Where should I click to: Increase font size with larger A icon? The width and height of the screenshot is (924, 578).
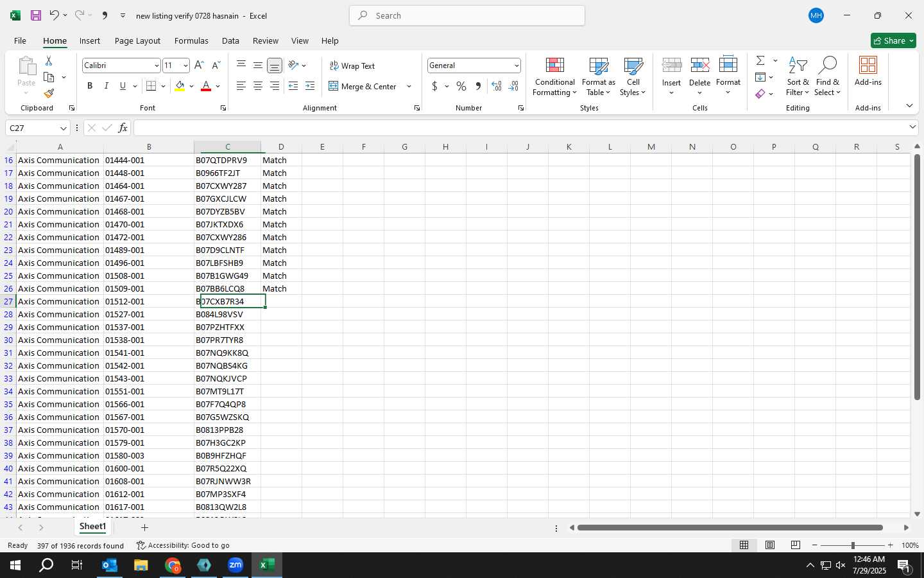199,66
